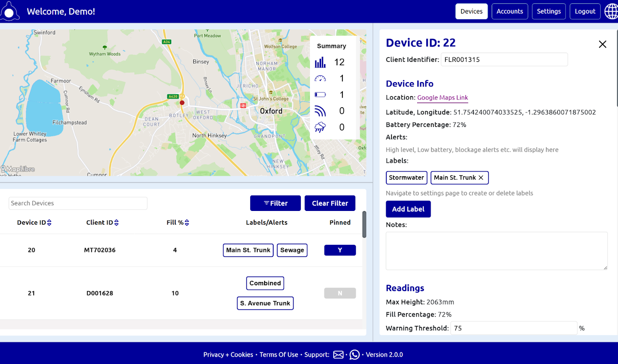The height and width of the screenshot is (364, 618).
Task: Click the signal connectivity icon in Summary
Action: click(x=320, y=111)
